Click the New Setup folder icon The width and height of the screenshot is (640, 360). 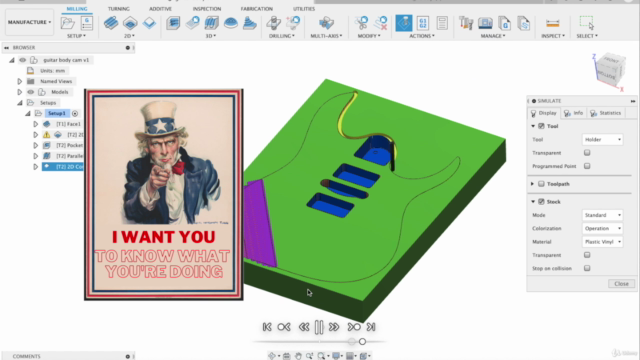(x=67, y=23)
